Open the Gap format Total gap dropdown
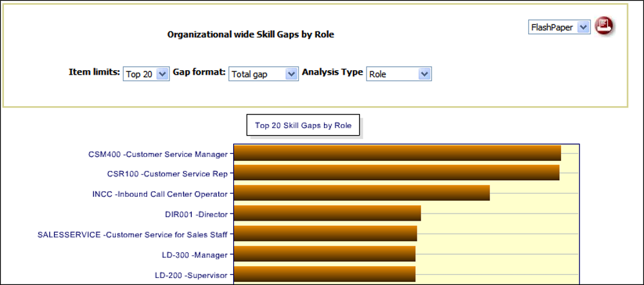The width and height of the screenshot is (644, 285). pos(263,74)
